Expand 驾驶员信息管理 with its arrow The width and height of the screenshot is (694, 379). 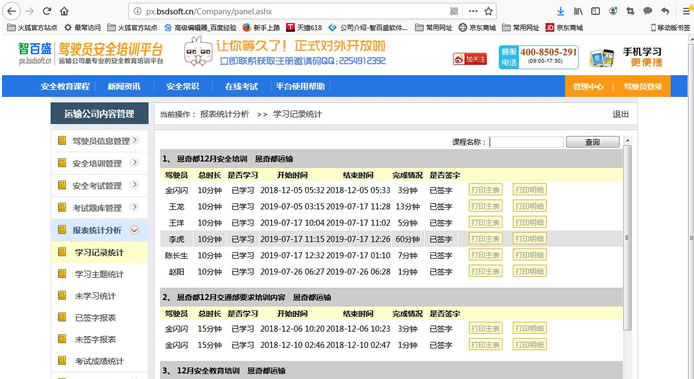pos(135,140)
